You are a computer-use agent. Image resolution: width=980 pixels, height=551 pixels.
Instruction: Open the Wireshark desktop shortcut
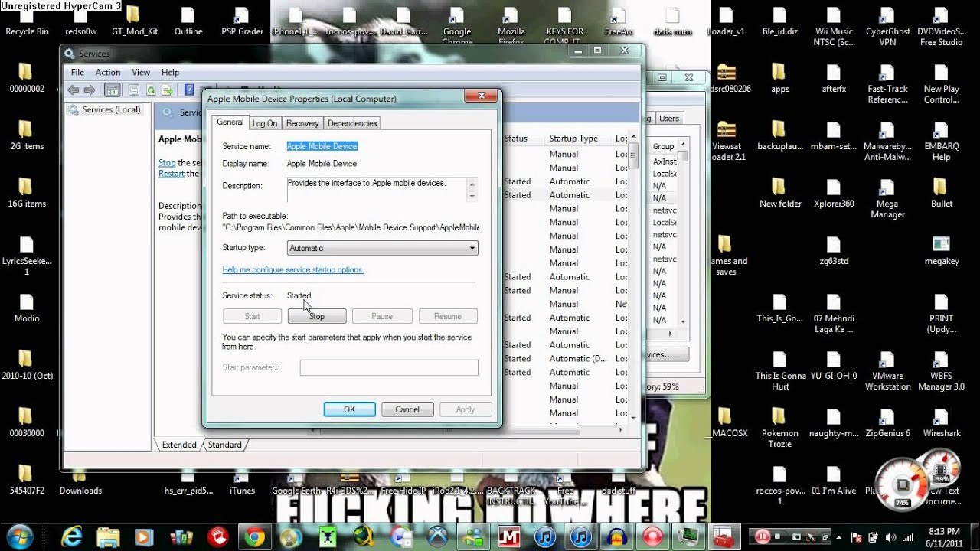pyautogui.click(x=941, y=419)
